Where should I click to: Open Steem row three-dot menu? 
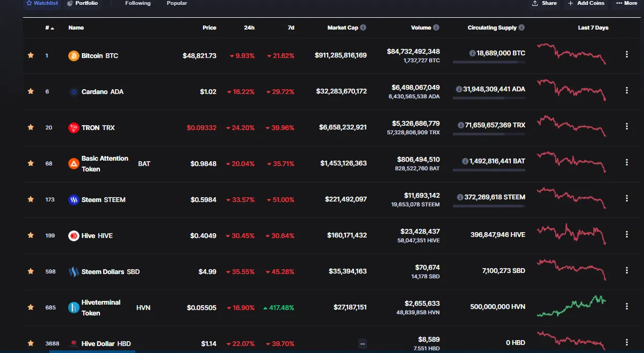point(627,198)
